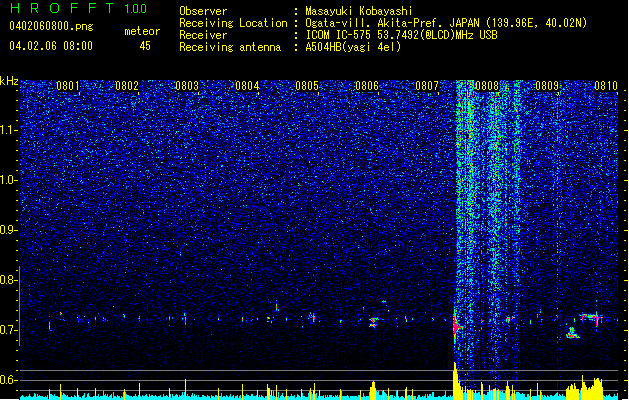This screenshot has height=400, width=629.
Task: Click the Receiving antenna label
Action: [x=230, y=47]
